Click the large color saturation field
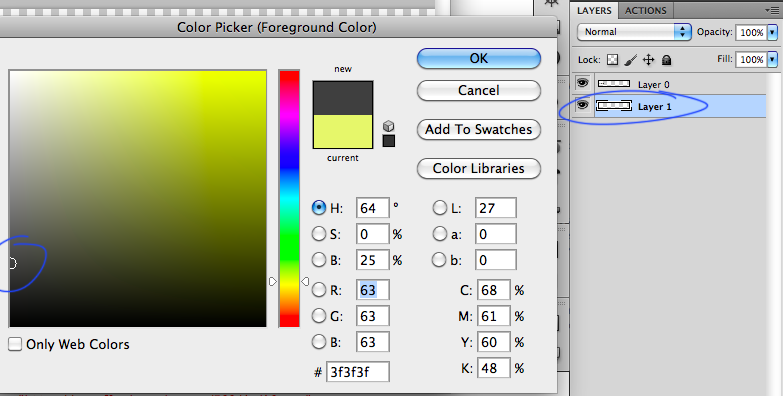Screen dimensions: 783x396 click(138, 199)
